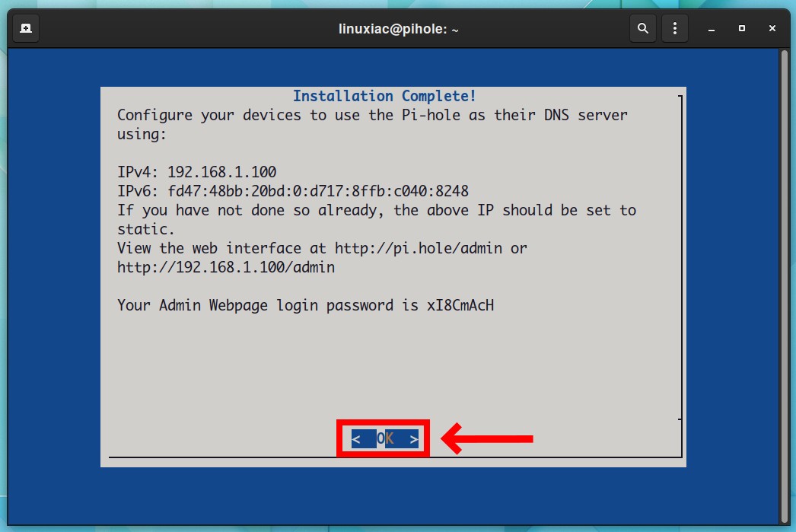Click the 'Configure your devices' line
Viewport: 796px width, 532px height.
click(372, 115)
